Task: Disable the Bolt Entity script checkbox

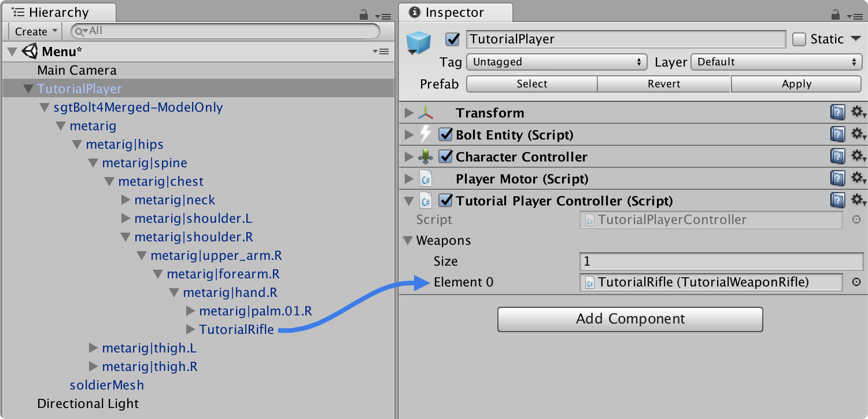Action: pyautogui.click(x=445, y=135)
